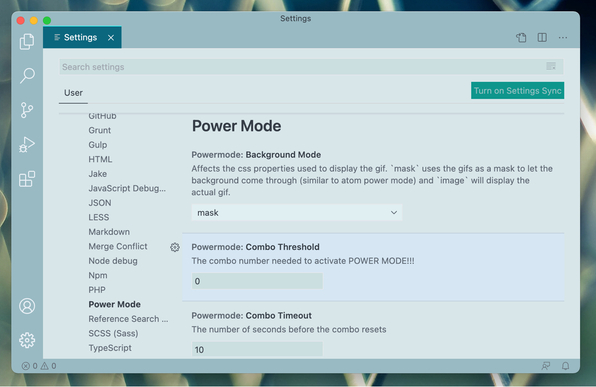Open the Extensions view icon
The image size is (596, 387).
coord(27,179)
